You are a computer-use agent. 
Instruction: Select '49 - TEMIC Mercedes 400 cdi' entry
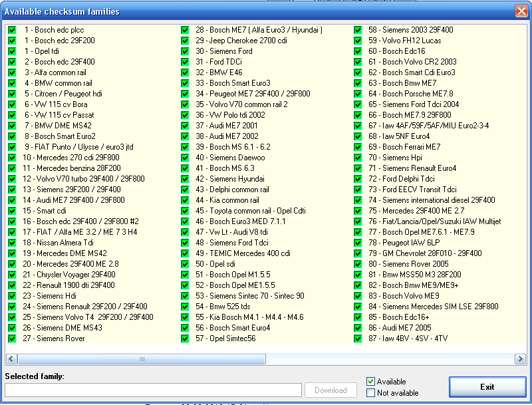click(243, 253)
